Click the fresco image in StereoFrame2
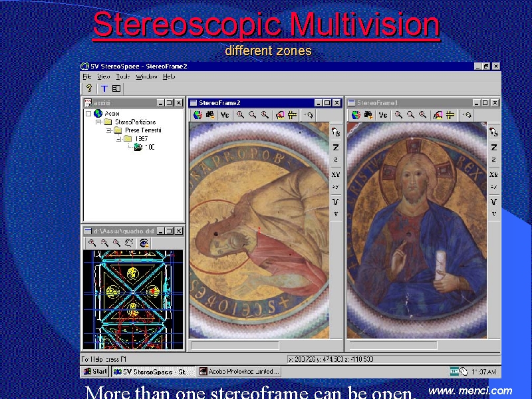This screenshot has height=399, width=532. [259, 230]
